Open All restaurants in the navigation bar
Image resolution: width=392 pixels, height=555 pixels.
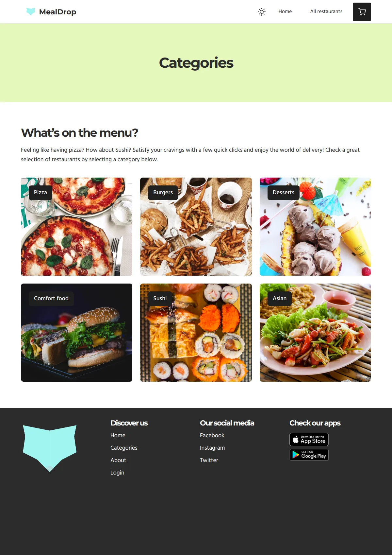click(326, 11)
